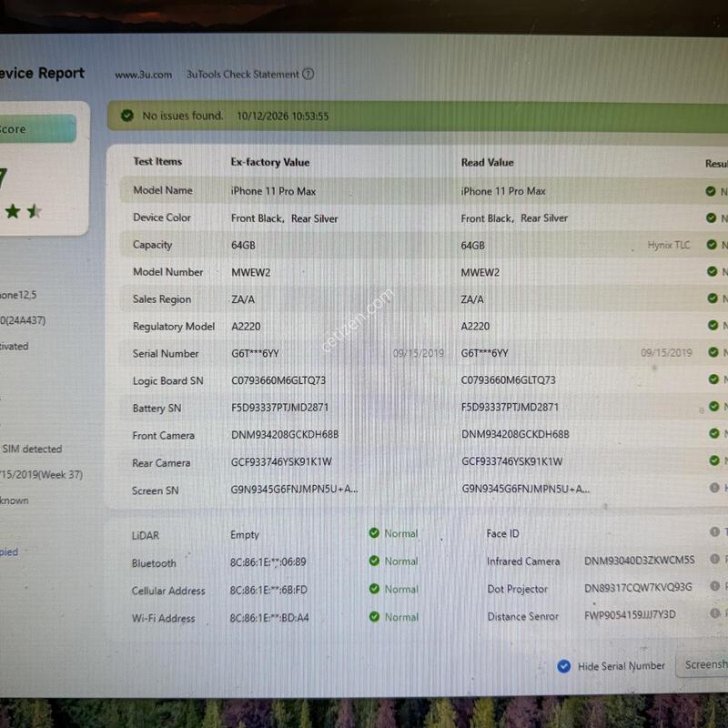
Task: Click the green check next to No issues found
Action: coord(127,116)
